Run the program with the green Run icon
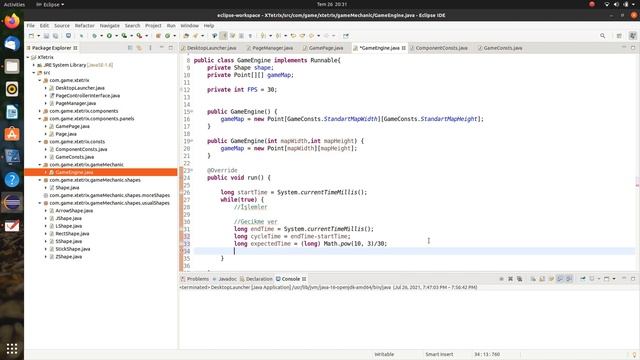The width and height of the screenshot is (640, 360). (x=109, y=36)
